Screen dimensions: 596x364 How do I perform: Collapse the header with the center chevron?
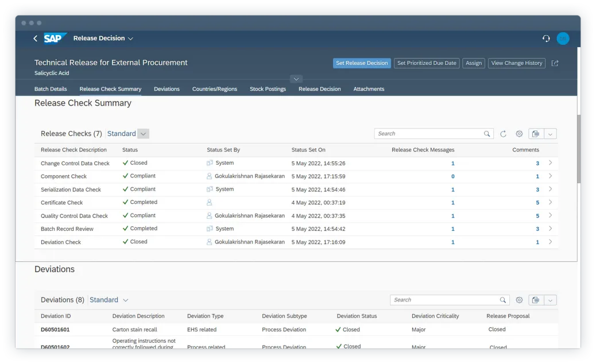(x=296, y=79)
